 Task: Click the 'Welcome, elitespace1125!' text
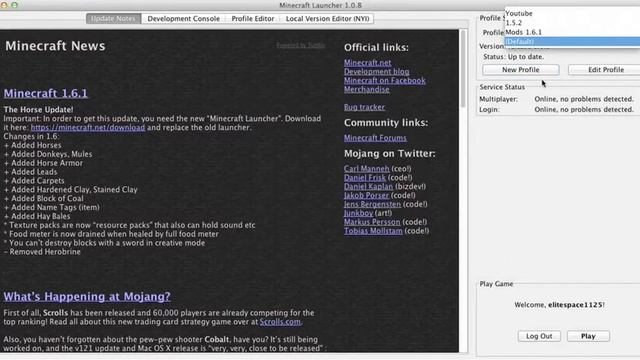(x=560, y=305)
